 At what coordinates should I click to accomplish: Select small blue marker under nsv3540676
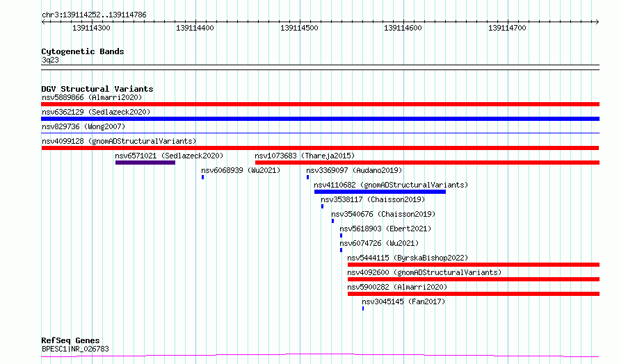[x=332, y=221]
